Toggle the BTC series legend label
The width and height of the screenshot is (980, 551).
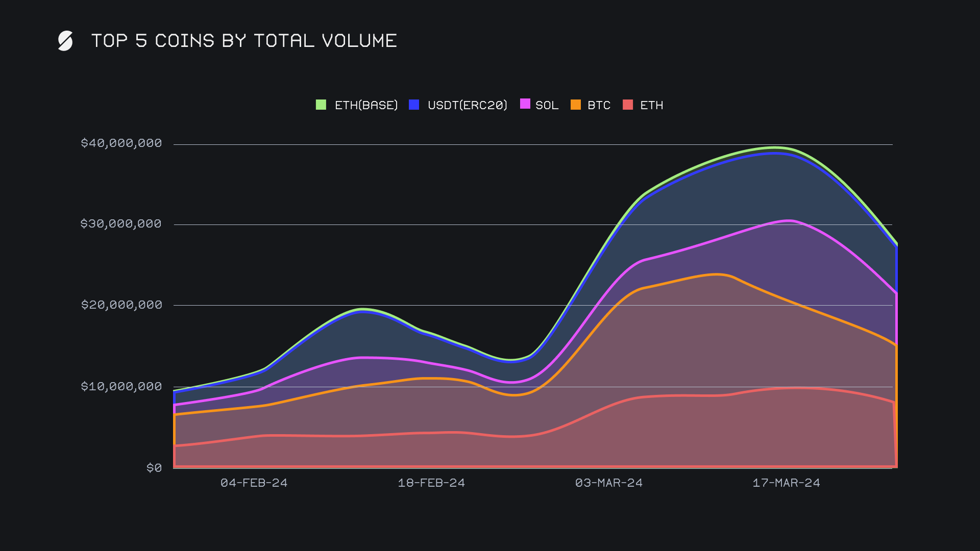click(x=599, y=105)
